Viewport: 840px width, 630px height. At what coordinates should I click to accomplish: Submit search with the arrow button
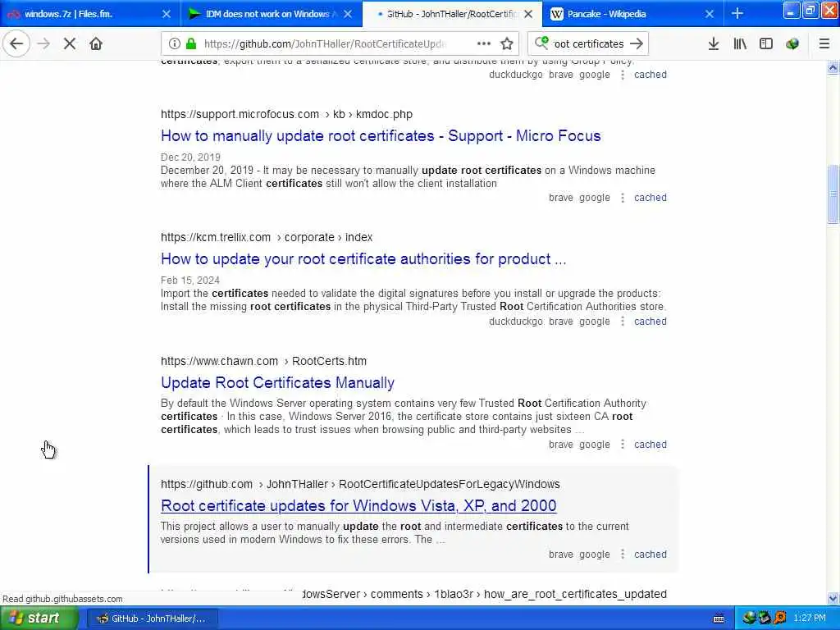[x=637, y=44]
